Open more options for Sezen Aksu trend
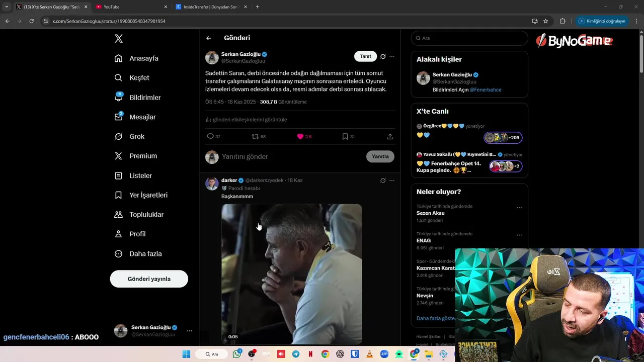This screenshot has width=644, height=362. (519, 208)
